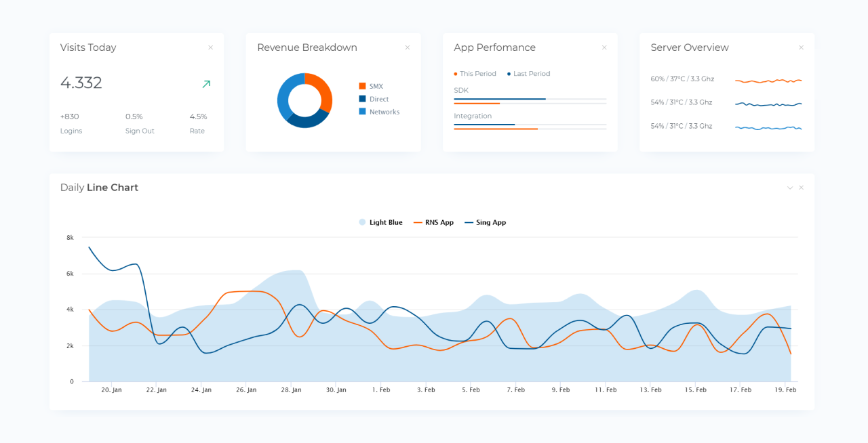Dismiss the App Performance card
The height and width of the screenshot is (443, 868).
point(604,47)
